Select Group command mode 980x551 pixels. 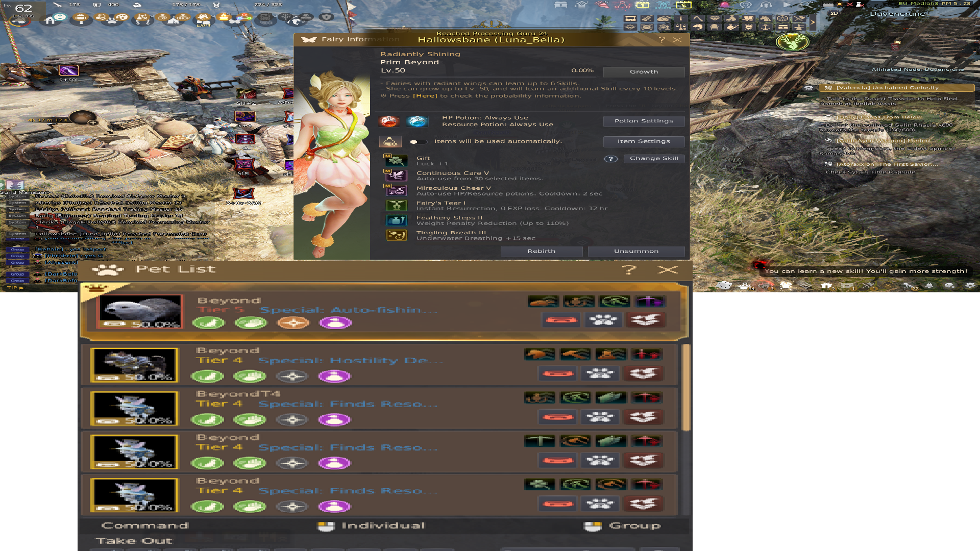click(593, 526)
